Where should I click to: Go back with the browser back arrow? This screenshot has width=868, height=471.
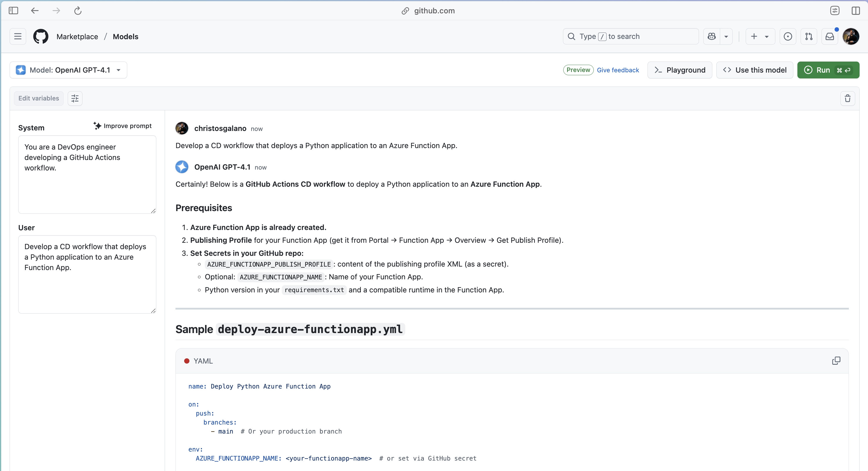(35, 11)
